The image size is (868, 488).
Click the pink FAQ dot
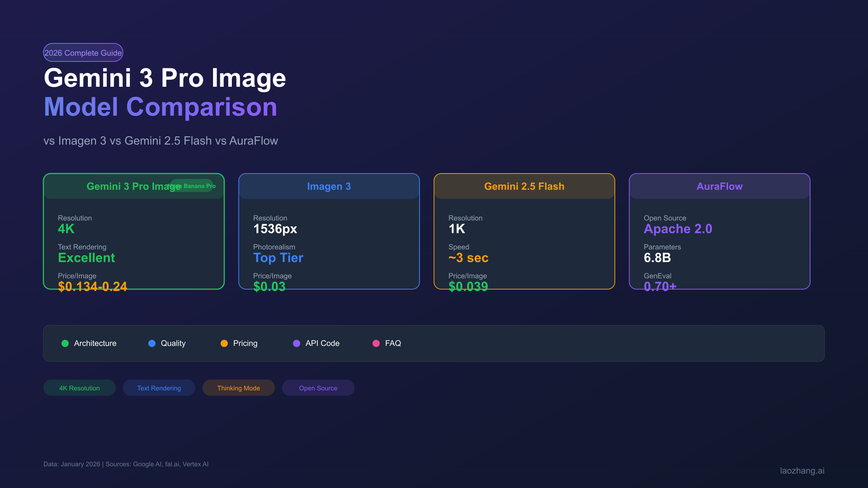click(x=376, y=343)
